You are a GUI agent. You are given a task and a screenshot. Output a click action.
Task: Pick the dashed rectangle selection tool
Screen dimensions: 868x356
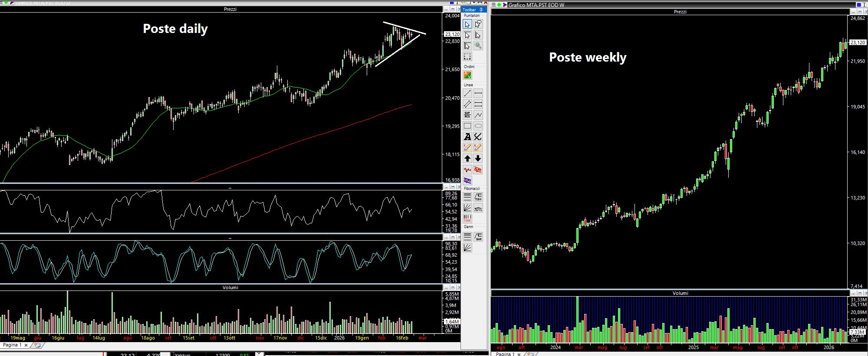pos(467,56)
